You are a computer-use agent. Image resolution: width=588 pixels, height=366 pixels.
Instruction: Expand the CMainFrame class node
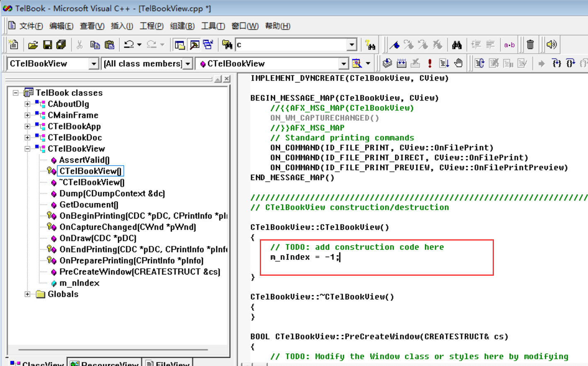point(27,115)
